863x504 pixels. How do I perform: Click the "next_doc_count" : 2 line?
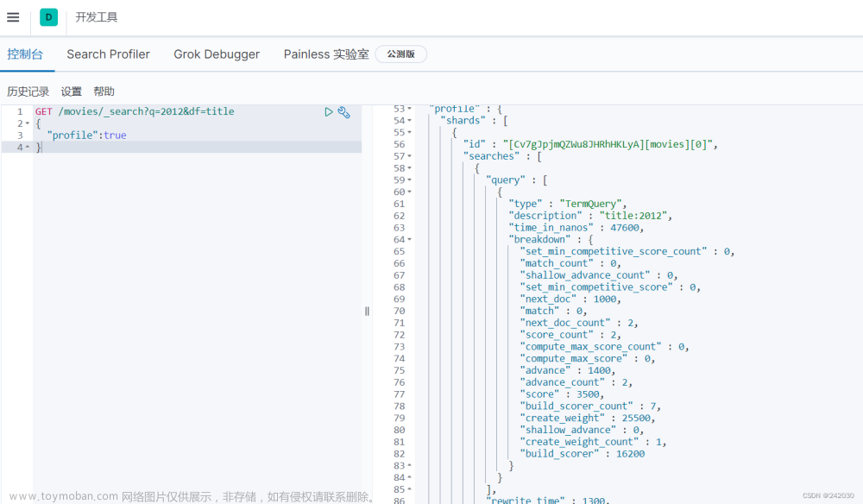click(x=579, y=323)
